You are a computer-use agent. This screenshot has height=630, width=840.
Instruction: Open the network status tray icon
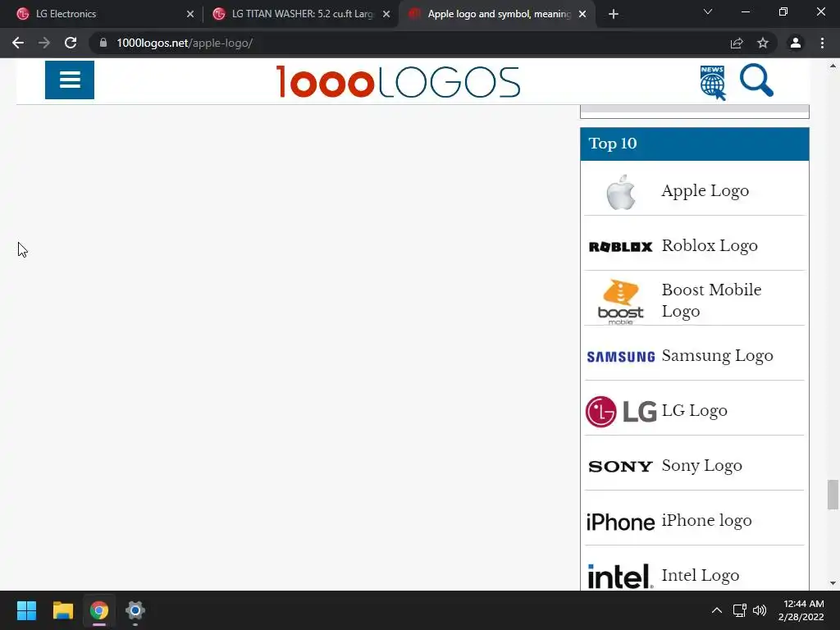pyautogui.click(x=740, y=610)
